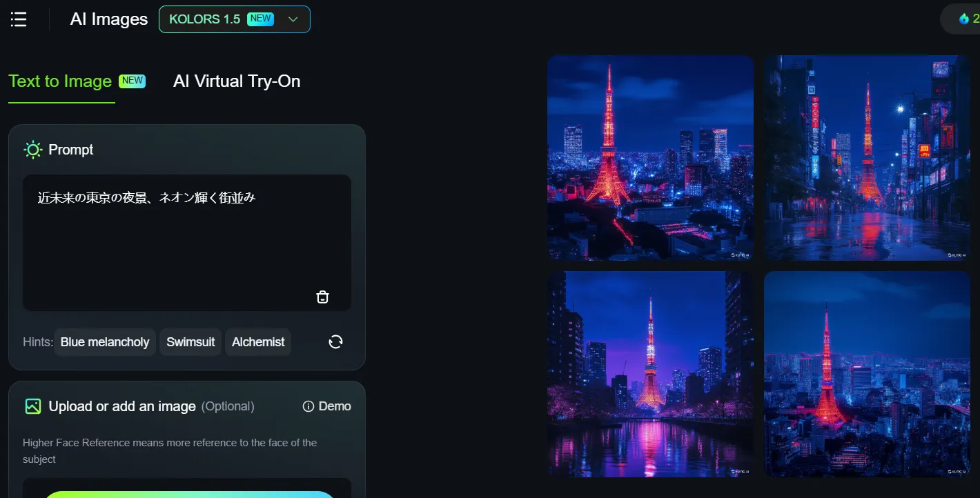Click the picture icon next to Upload or add an image

pos(32,406)
